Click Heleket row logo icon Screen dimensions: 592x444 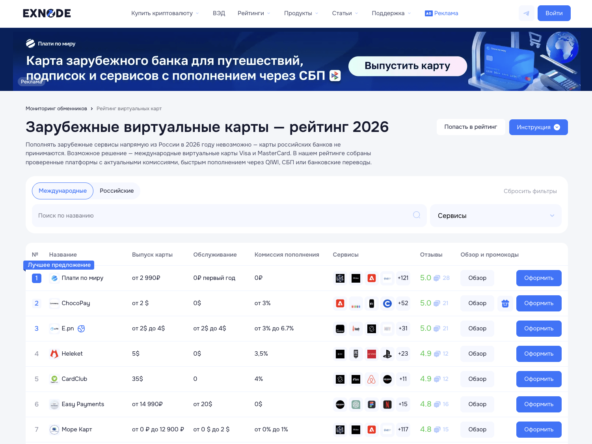click(x=54, y=354)
